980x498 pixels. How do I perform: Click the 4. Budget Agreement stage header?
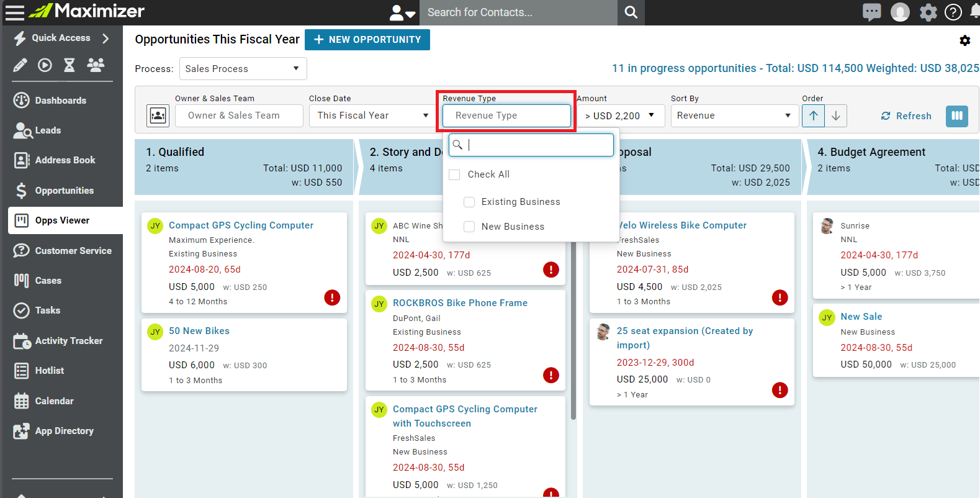(x=894, y=167)
